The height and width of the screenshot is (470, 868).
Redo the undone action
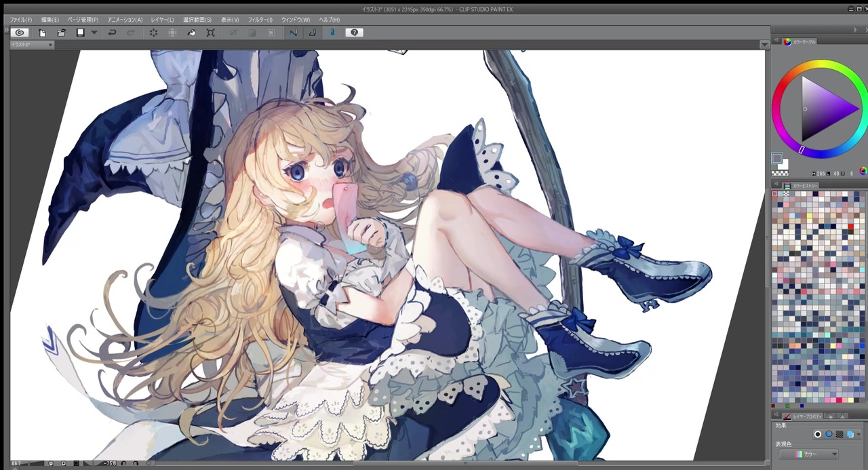[x=131, y=33]
